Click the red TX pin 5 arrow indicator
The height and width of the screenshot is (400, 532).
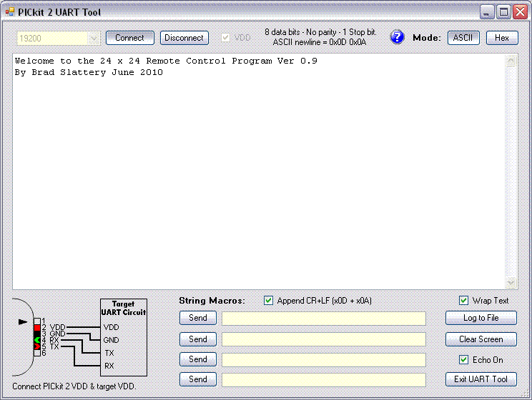pos(37,346)
